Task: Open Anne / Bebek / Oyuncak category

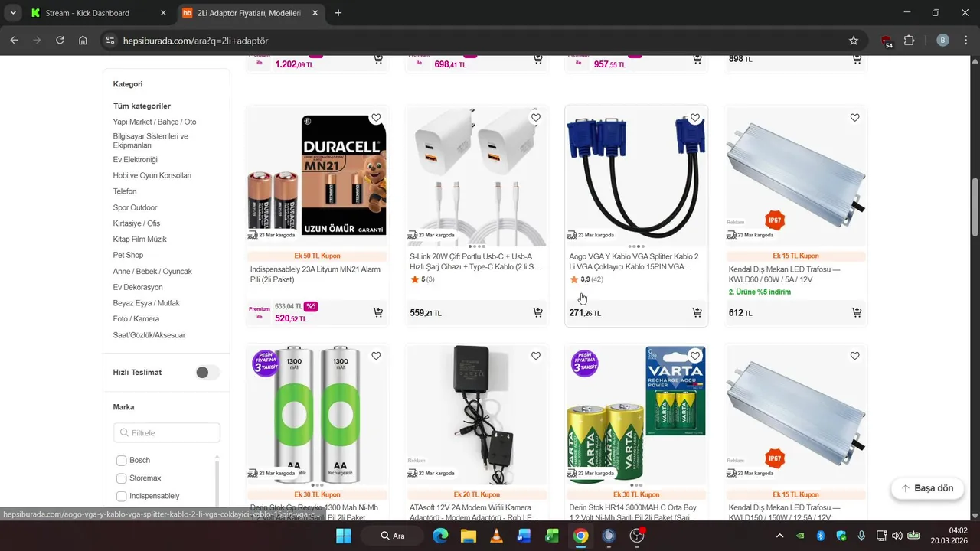Action: click(152, 272)
